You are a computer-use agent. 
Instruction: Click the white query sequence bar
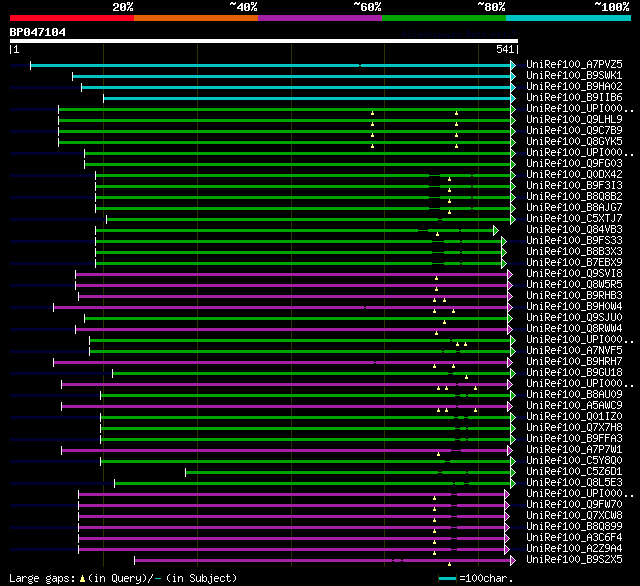click(x=264, y=41)
